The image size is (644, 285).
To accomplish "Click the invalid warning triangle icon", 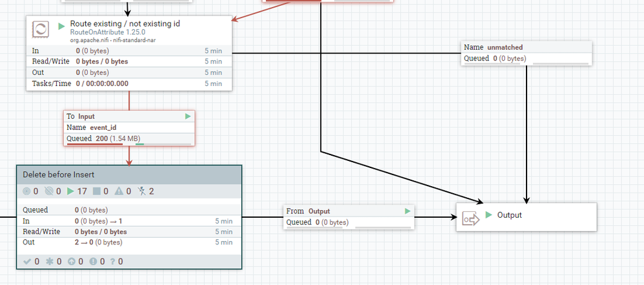I will (x=119, y=191).
